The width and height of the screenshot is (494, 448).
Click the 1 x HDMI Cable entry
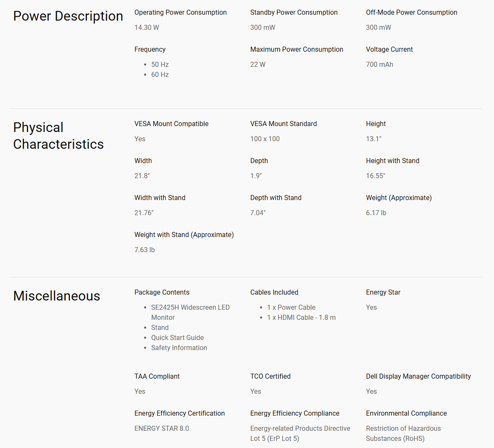click(302, 317)
